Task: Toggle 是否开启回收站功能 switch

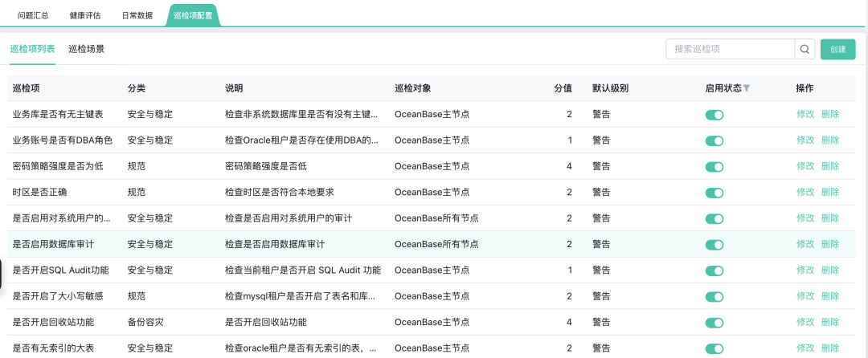Action: (x=714, y=323)
